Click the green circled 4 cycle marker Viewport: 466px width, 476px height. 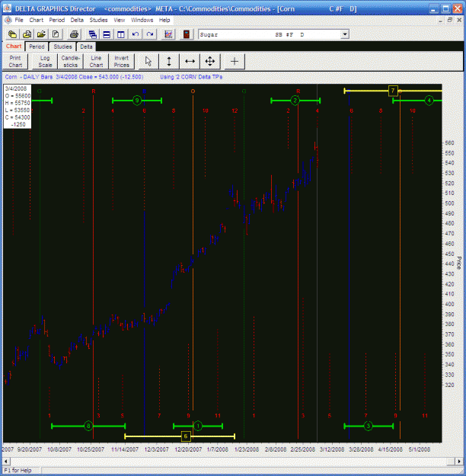(x=429, y=101)
